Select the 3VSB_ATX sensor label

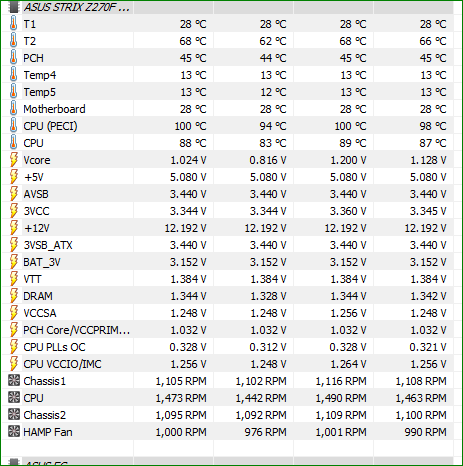[x=48, y=245]
